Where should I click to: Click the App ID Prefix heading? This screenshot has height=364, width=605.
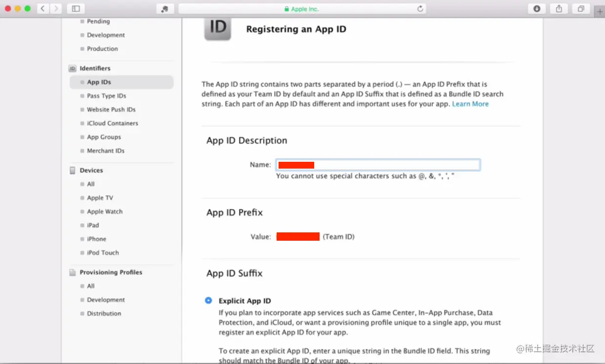[235, 212]
